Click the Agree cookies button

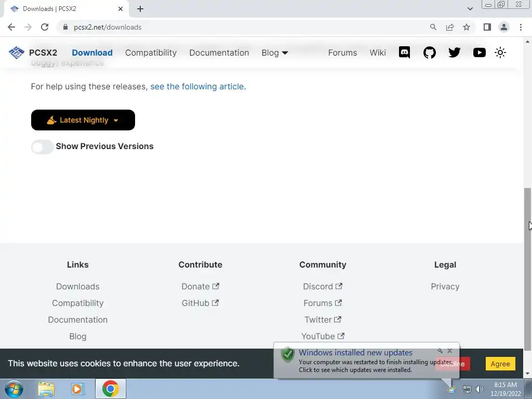pyautogui.click(x=500, y=364)
